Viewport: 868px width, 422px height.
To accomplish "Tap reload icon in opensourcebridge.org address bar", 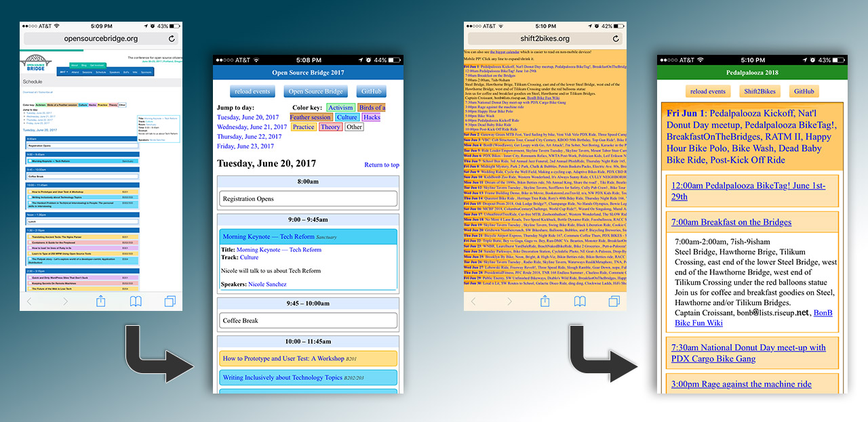I will point(172,39).
